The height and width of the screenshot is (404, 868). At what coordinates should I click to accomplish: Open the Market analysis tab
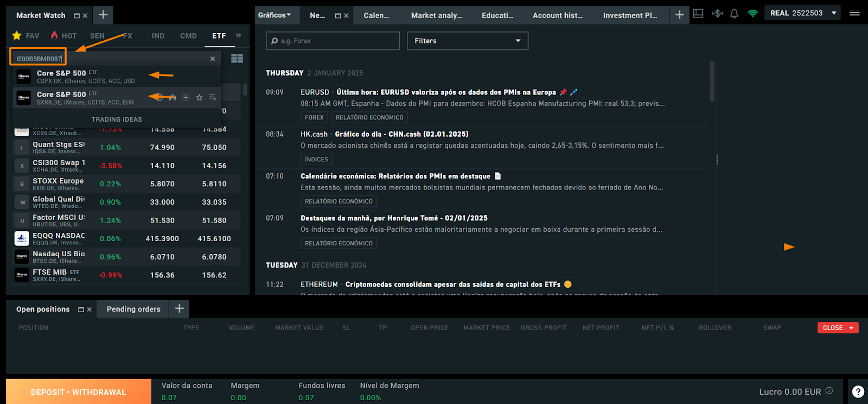click(x=437, y=15)
